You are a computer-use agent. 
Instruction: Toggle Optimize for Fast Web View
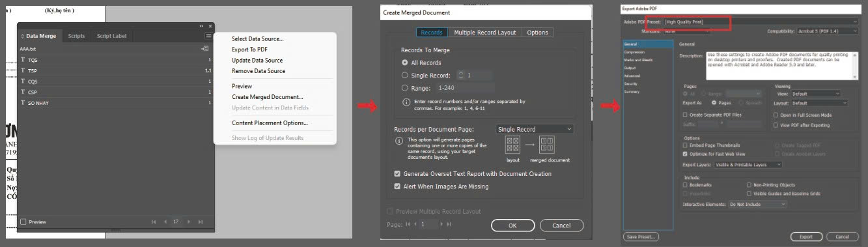(685, 154)
